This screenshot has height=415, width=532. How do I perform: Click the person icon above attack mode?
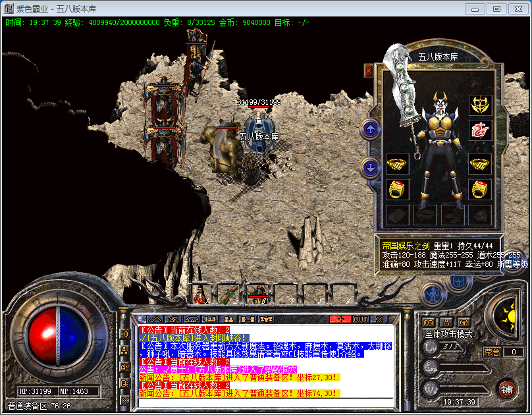pos(446,322)
